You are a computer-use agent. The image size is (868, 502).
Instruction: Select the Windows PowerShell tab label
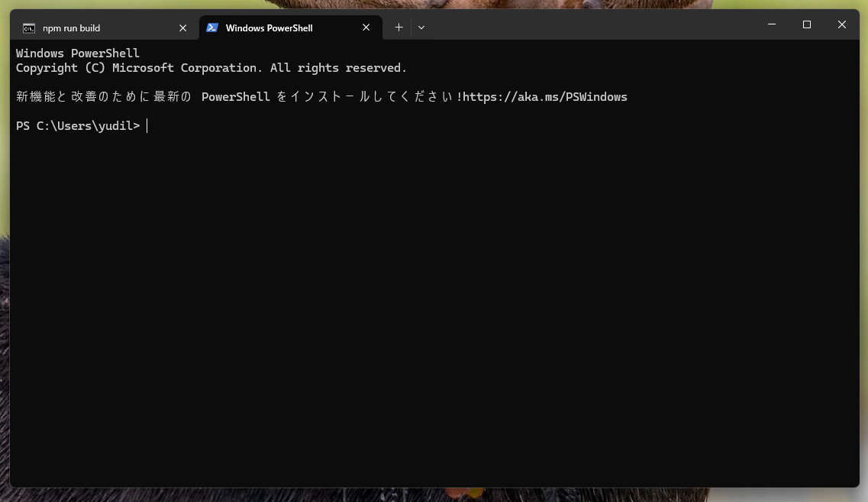(269, 28)
